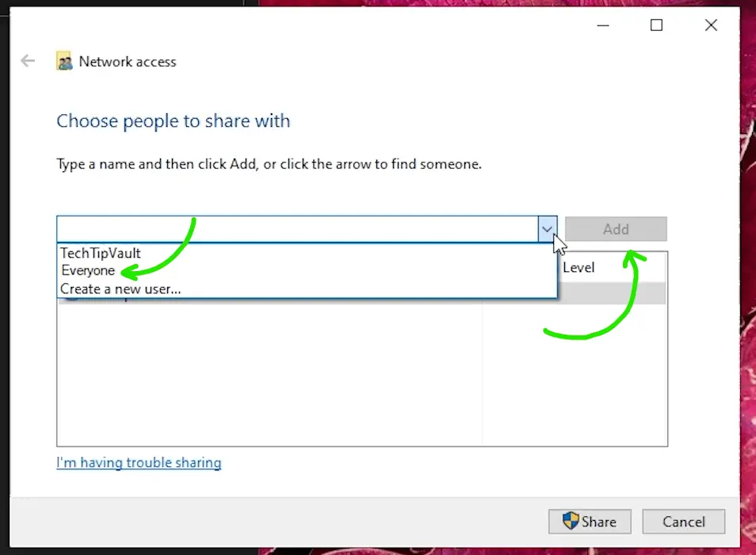Viewport: 756px width, 555px height.
Task: Open the name dropdown arrow
Action: (547, 229)
